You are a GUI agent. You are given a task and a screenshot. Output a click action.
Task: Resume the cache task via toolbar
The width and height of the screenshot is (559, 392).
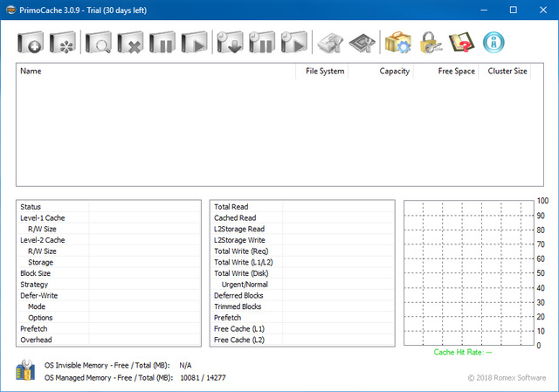(x=196, y=42)
